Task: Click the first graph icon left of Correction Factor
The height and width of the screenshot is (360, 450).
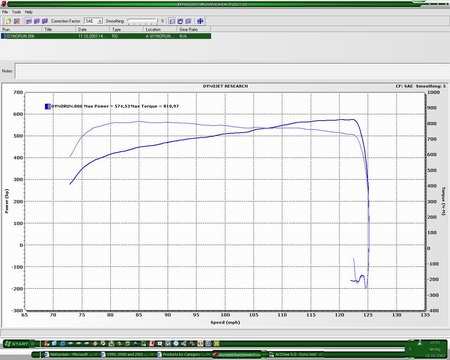Action: (29, 21)
